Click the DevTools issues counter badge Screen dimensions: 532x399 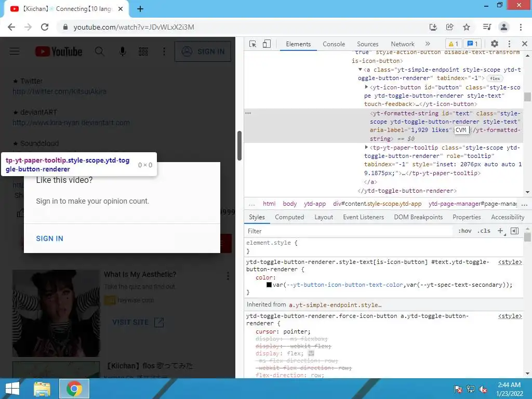pyautogui.click(x=473, y=44)
